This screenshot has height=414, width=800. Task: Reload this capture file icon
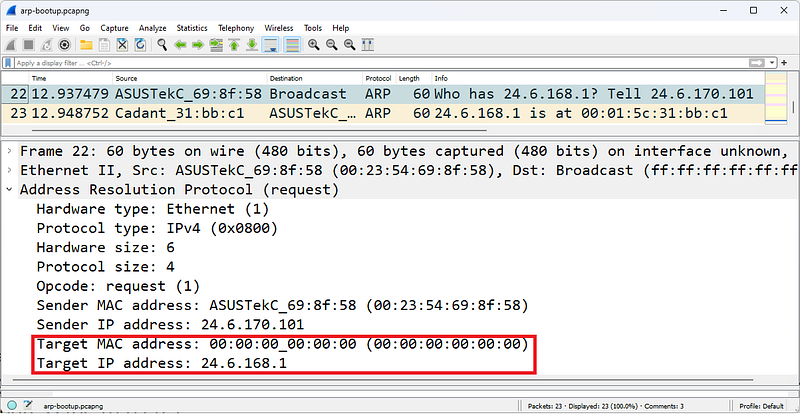pyautogui.click(x=140, y=45)
